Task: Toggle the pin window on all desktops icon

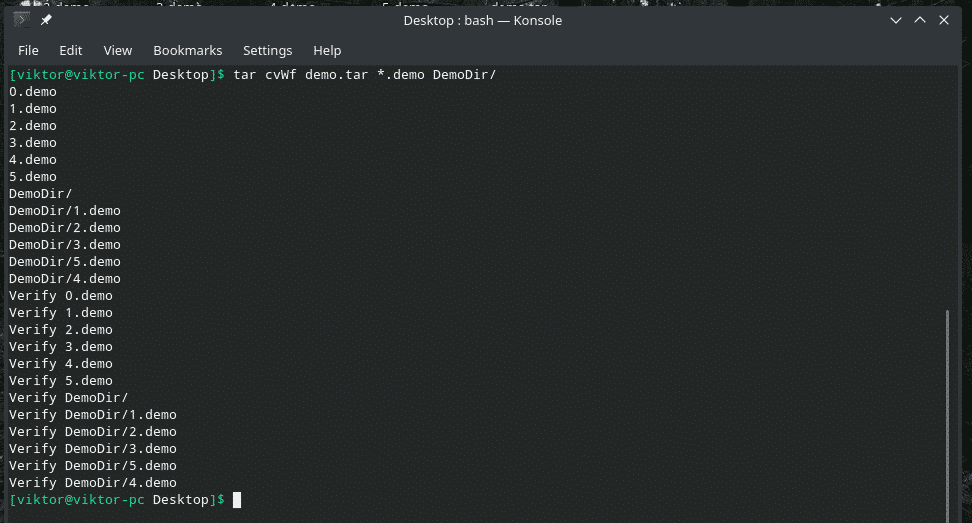Action: [x=46, y=20]
